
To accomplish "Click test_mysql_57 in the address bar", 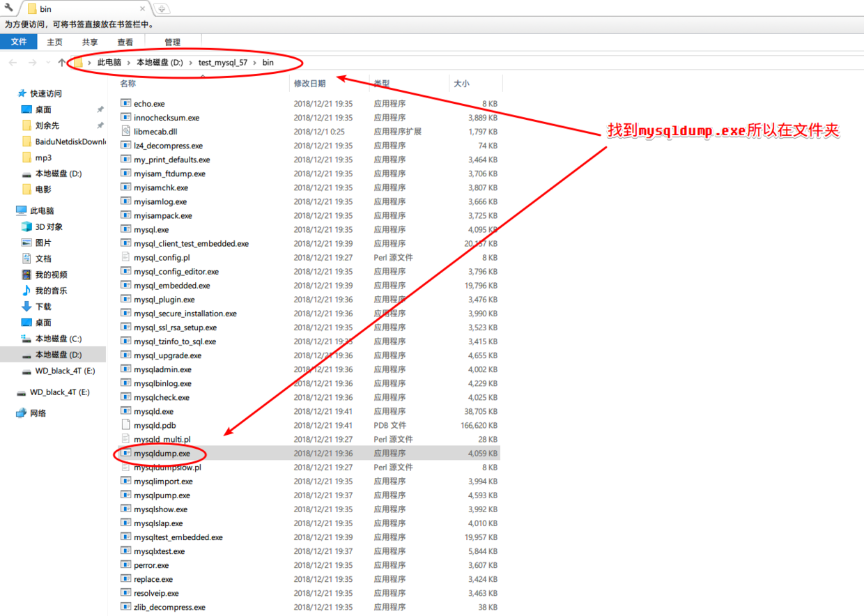I will click(x=223, y=63).
